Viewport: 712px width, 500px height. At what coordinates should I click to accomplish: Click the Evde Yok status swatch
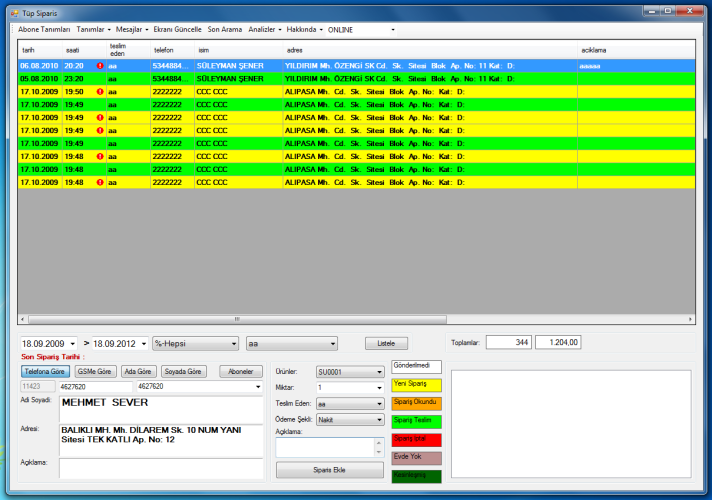click(x=416, y=458)
